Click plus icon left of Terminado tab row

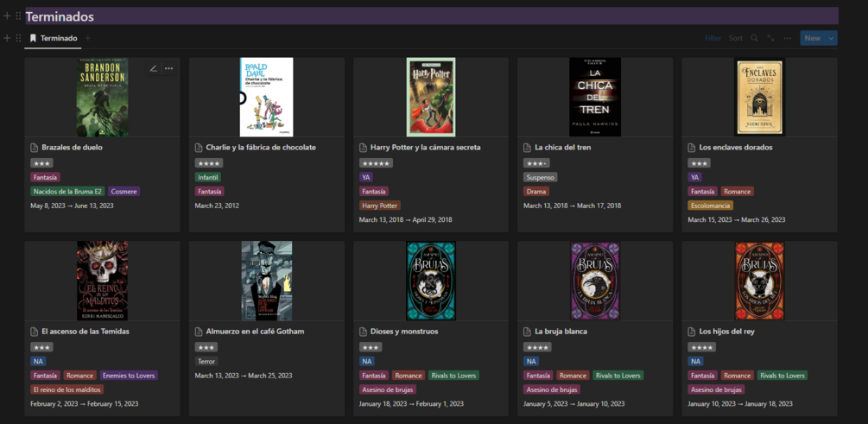tap(7, 38)
